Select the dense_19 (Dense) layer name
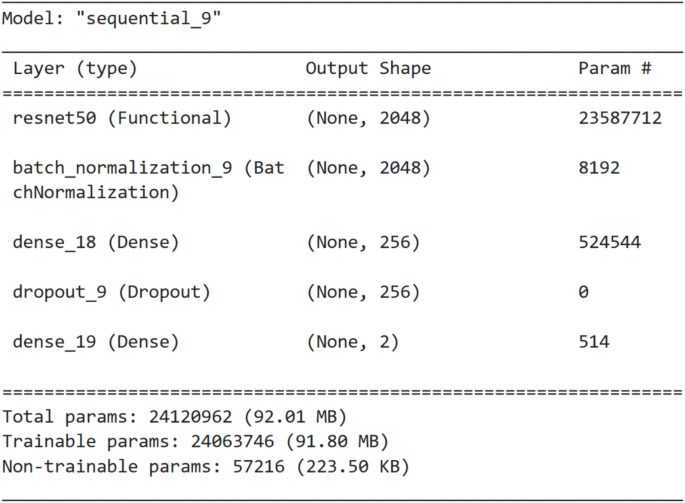Viewport: 685px width, 503px height. [x=96, y=342]
